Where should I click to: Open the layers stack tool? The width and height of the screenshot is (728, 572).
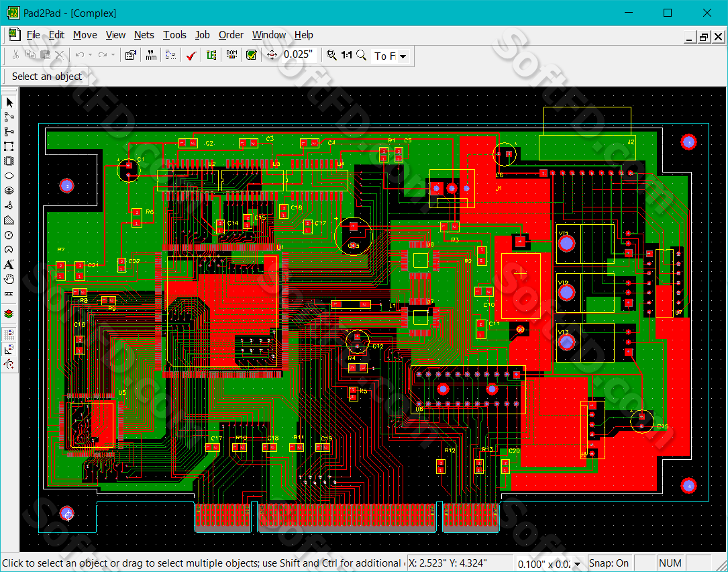9,314
